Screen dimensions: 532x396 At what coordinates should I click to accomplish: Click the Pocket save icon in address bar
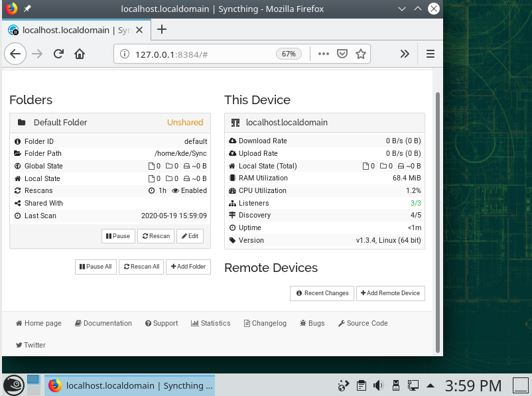342,54
